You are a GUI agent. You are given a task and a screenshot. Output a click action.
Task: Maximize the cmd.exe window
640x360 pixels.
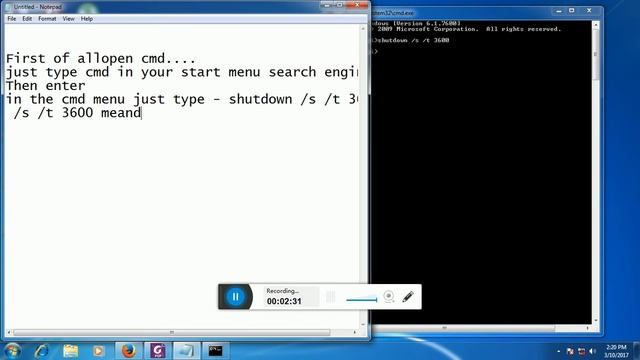point(572,11)
